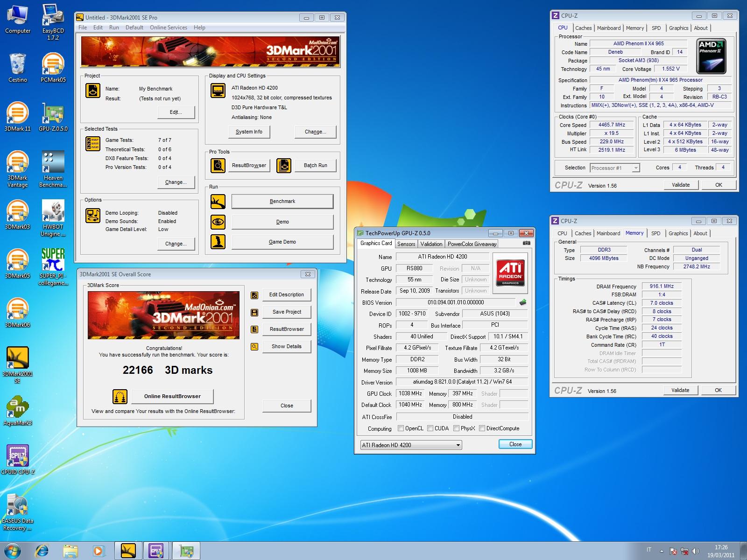Toggle the CUDA checkbox in GPU-Z

[430, 428]
